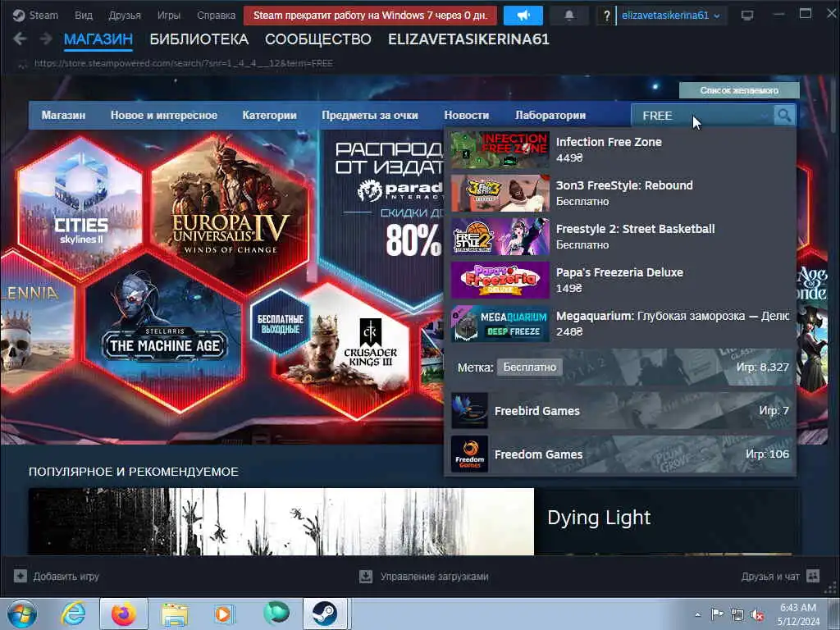840x630 pixels.
Task: Select Papa's Freezeria Deluxe result
Action: (620, 280)
